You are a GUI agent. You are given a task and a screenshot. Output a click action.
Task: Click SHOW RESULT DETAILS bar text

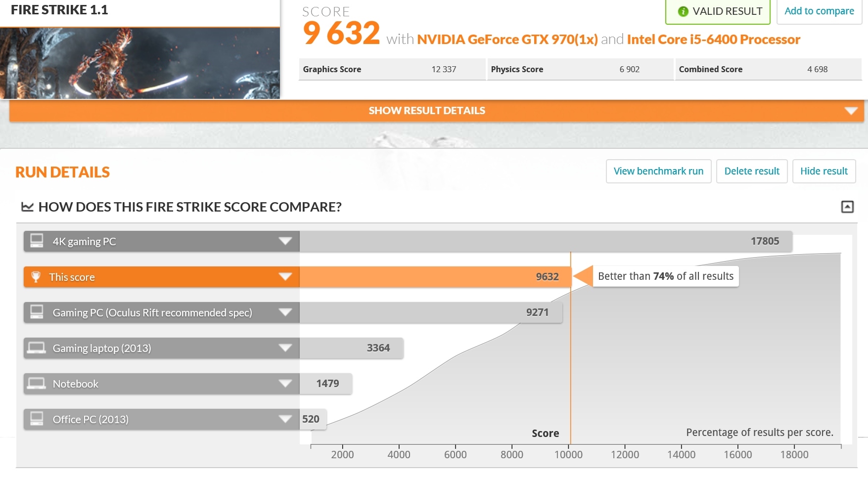click(427, 111)
